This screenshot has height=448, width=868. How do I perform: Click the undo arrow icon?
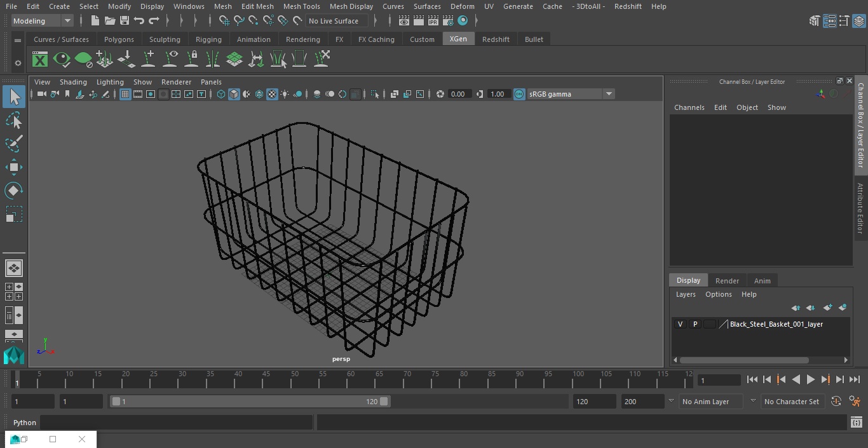pos(139,21)
